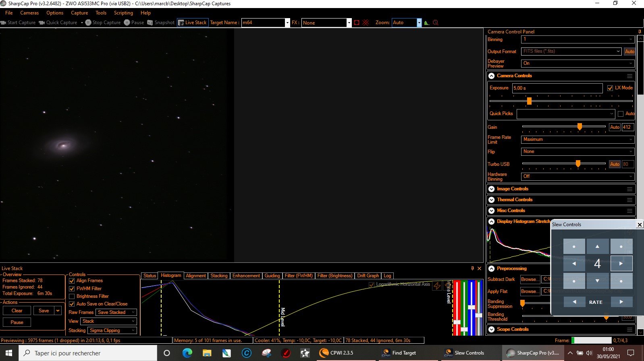
Task: Click the Save button in Actions
Action: click(44, 311)
